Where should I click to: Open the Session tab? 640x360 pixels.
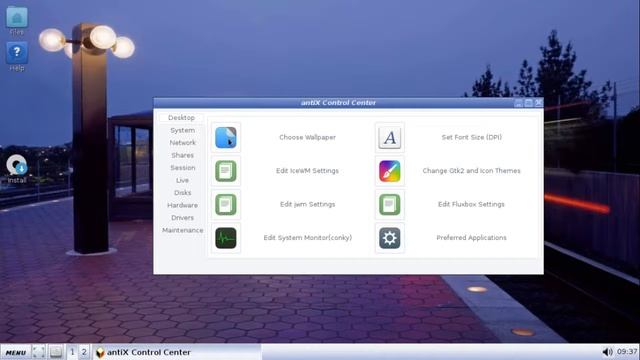coord(182,168)
